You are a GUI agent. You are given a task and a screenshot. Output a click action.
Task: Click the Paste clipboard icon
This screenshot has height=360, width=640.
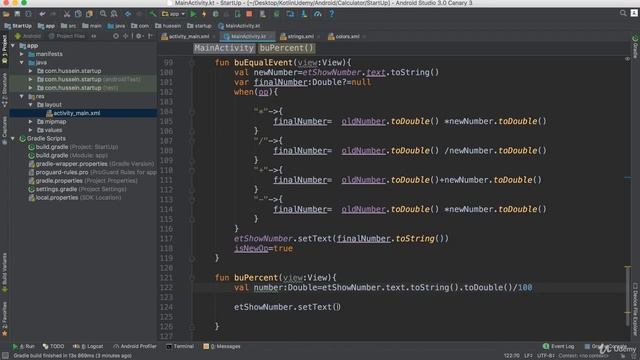89,14
